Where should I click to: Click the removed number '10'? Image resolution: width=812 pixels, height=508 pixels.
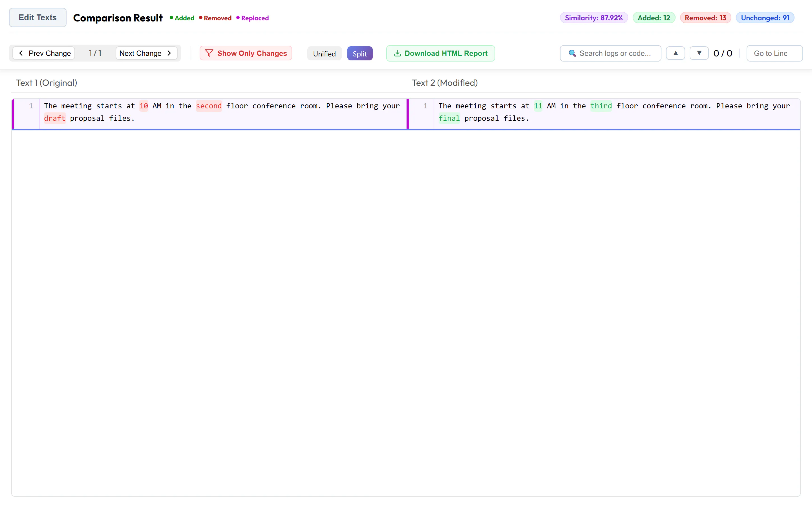point(144,106)
